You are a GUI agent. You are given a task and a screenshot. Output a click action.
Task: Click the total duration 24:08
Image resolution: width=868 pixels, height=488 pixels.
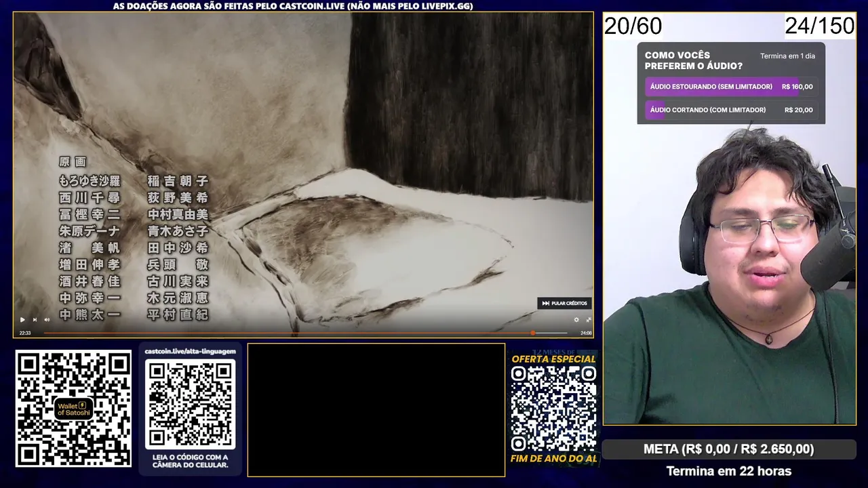coord(586,333)
